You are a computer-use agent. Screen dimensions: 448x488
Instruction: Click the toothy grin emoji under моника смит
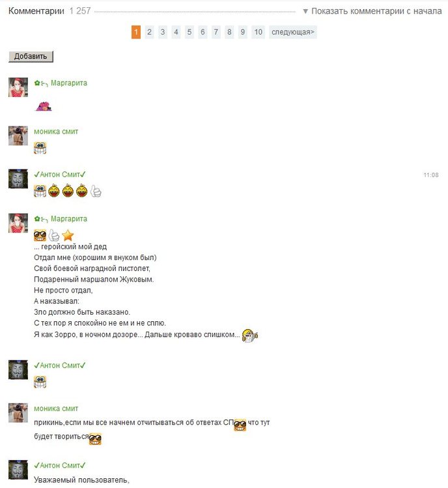point(40,148)
